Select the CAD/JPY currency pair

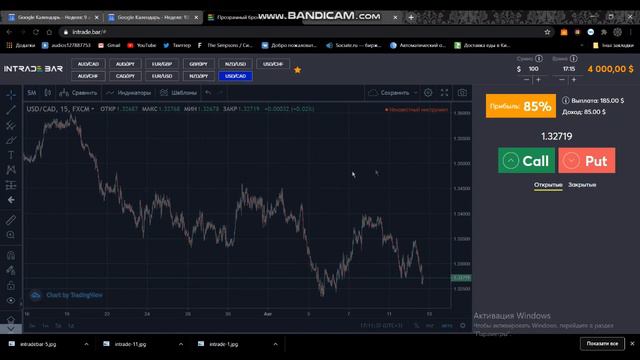[125, 76]
